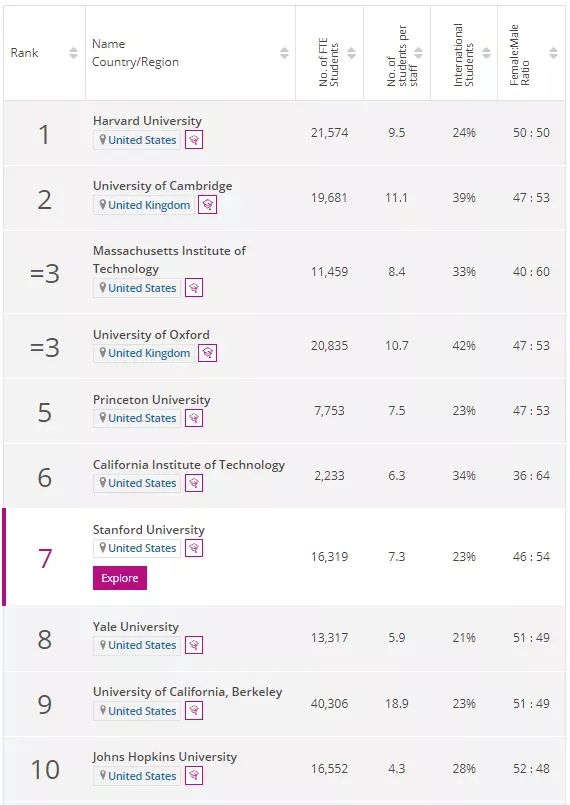Click graduation cap icon in University of Cambridge row
The height and width of the screenshot is (805, 570).
coord(207,205)
